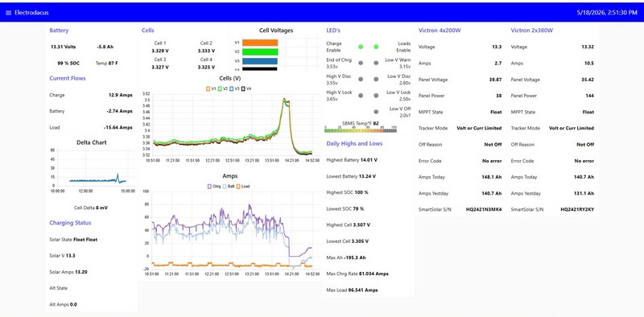Viewport: 644px width, 317px height.
Task: Toggle the V1 series in Cells chart legend
Action: (211, 89)
